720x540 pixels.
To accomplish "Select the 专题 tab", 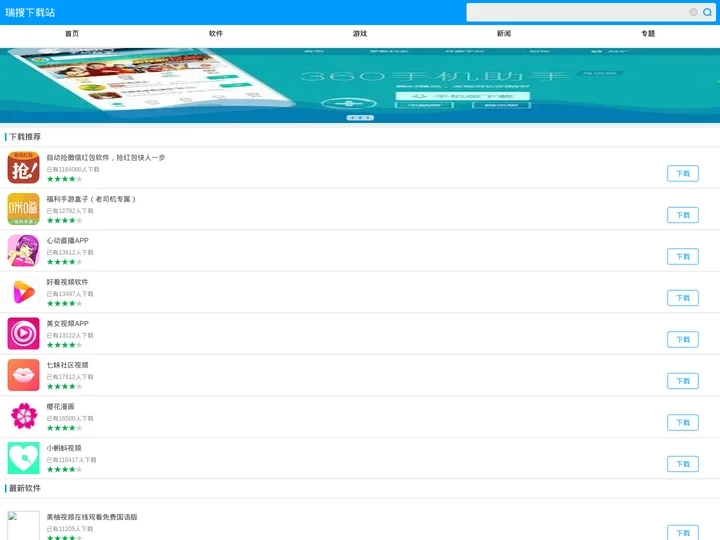I will pyautogui.click(x=648, y=34).
